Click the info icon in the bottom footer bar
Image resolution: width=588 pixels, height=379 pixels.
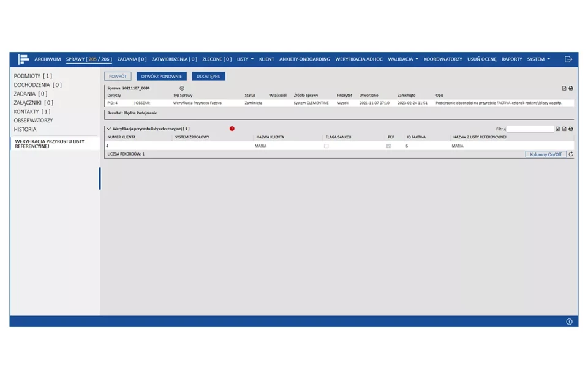[x=569, y=321]
